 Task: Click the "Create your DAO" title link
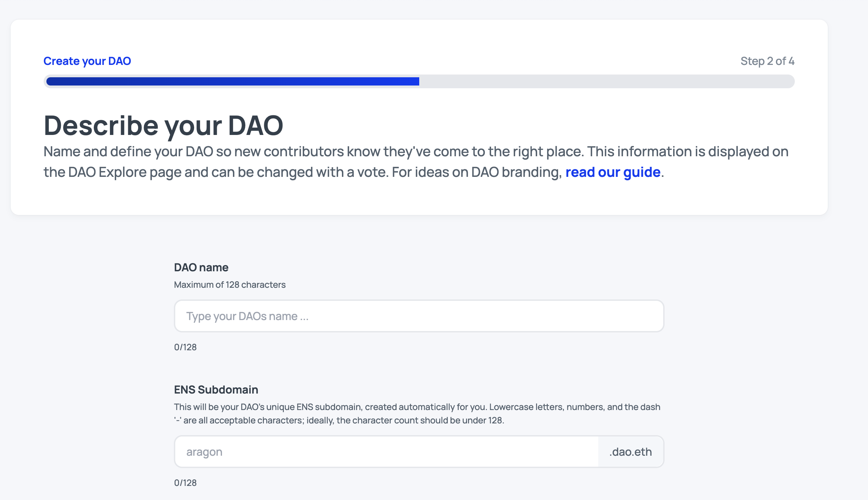tap(87, 61)
